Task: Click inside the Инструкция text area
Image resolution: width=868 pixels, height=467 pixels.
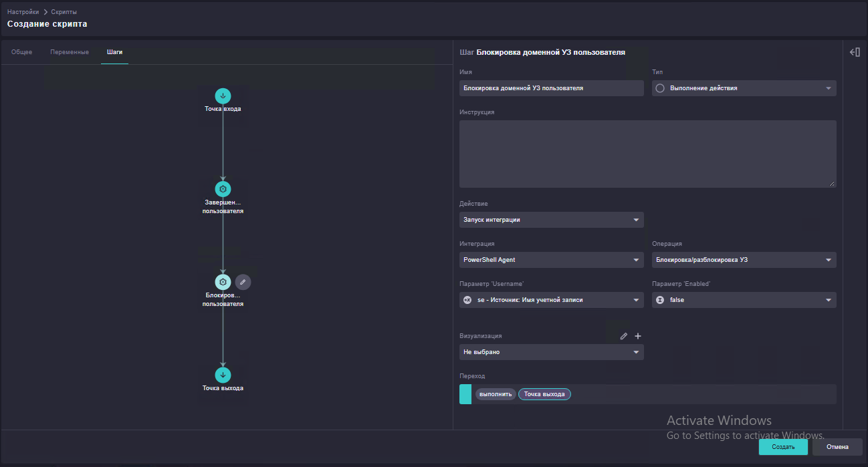Action: [x=647, y=154]
